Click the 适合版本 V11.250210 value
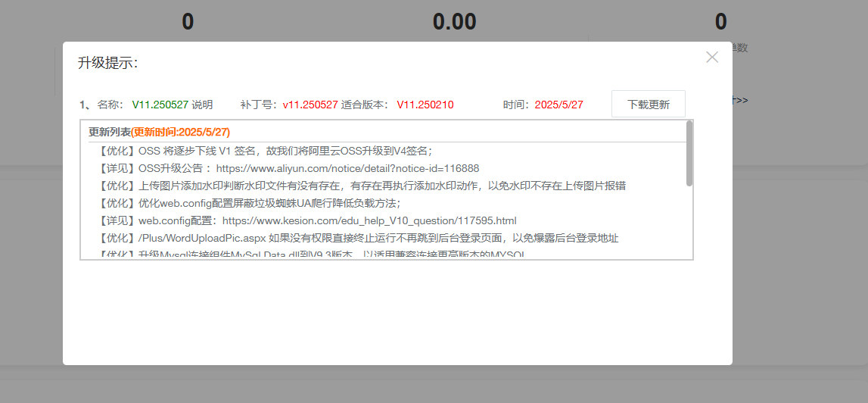This screenshot has height=403, width=868. 425,105
